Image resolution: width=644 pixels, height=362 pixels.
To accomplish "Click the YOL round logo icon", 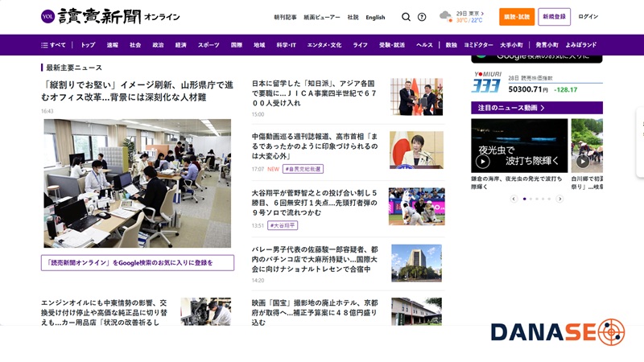I will 47,17.
